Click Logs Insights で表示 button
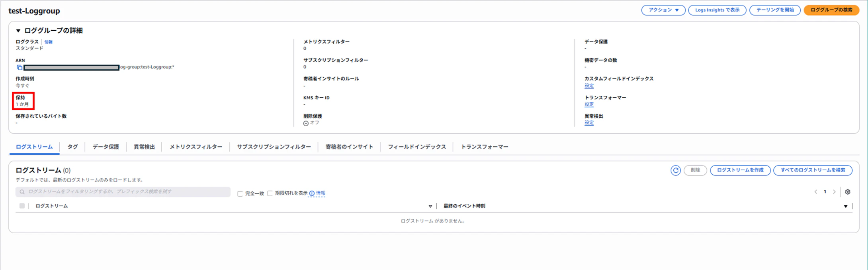The width and height of the screenshot is (868, 270). click(x=717, y=10)
